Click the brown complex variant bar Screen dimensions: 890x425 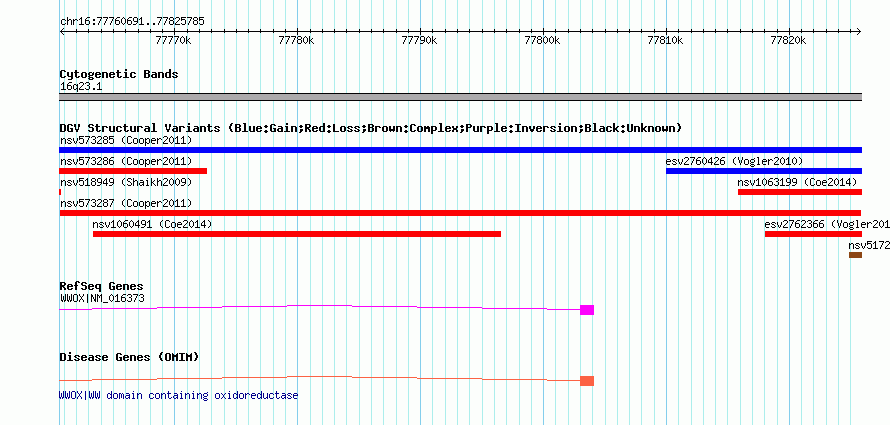[855, 255]
